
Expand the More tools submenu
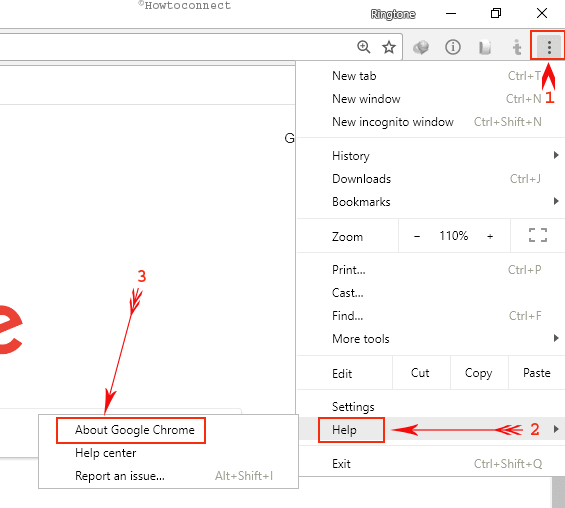pyautogui.click(x=431, y=339)
